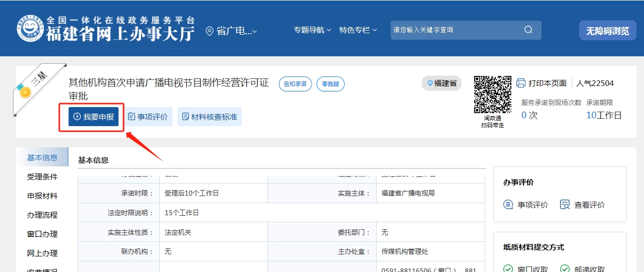Go to the 办理流程 side tab
Screen dimensions: 644x272
(x=42, y=215)
